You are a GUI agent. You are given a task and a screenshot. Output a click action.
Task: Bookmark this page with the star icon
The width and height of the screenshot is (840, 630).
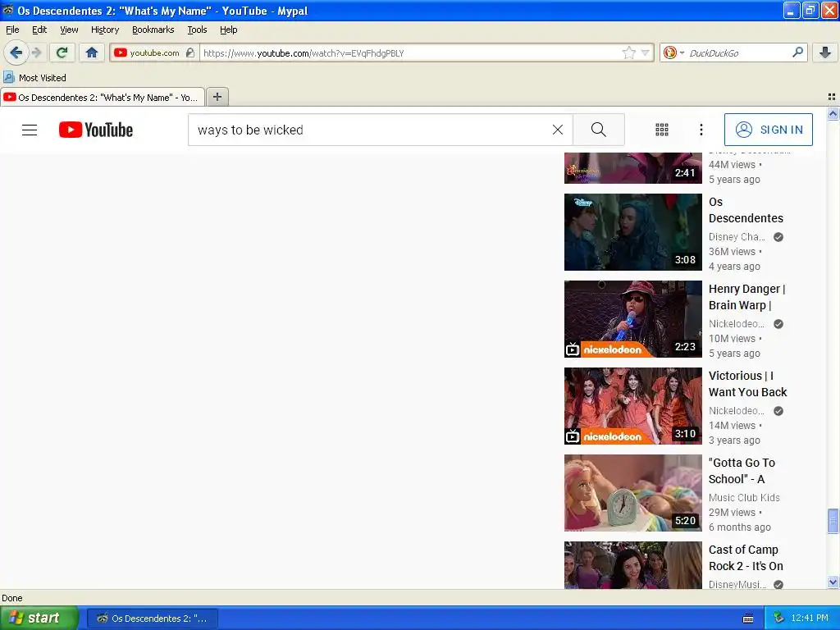pyautogui.click(x=628, y=52)
